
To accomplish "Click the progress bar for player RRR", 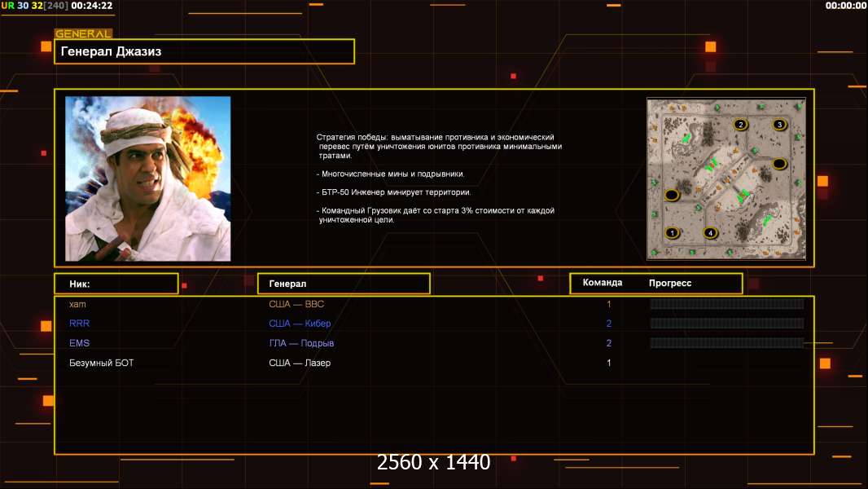I will pos(726,324).
